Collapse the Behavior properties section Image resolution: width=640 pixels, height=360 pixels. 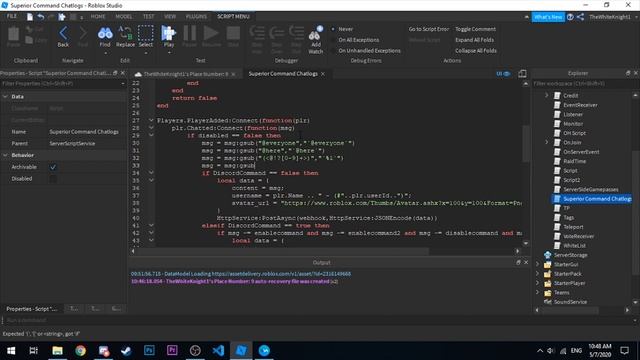[5, 155]
